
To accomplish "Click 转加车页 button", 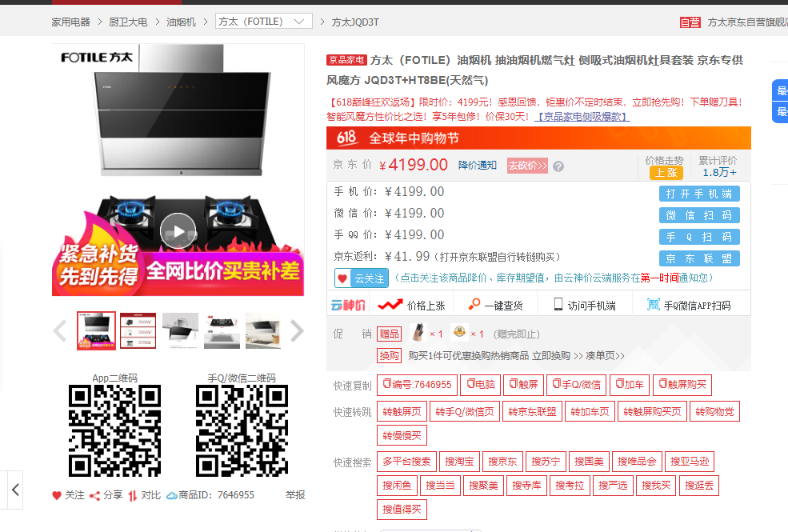I will click(x=590, y=411).
